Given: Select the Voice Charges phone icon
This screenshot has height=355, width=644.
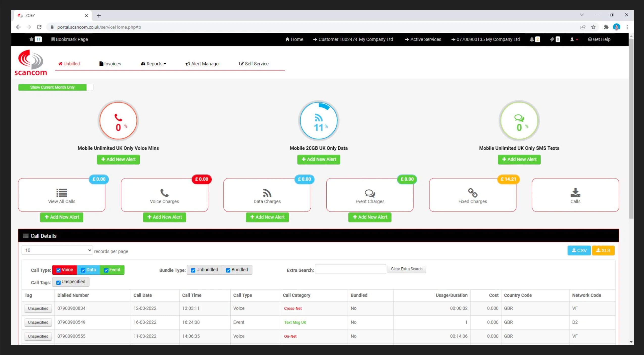Looking at the screenshot, I should pyautogui.click(x=164, y=193).
